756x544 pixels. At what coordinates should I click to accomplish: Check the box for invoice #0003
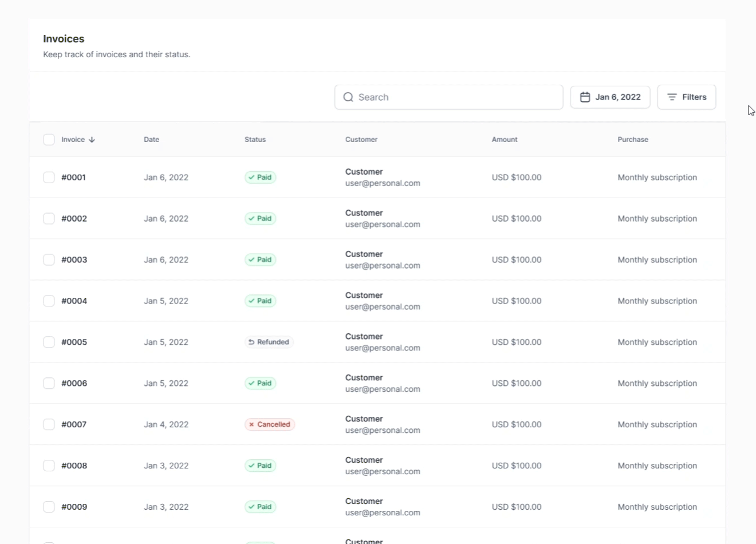[49, 260]
